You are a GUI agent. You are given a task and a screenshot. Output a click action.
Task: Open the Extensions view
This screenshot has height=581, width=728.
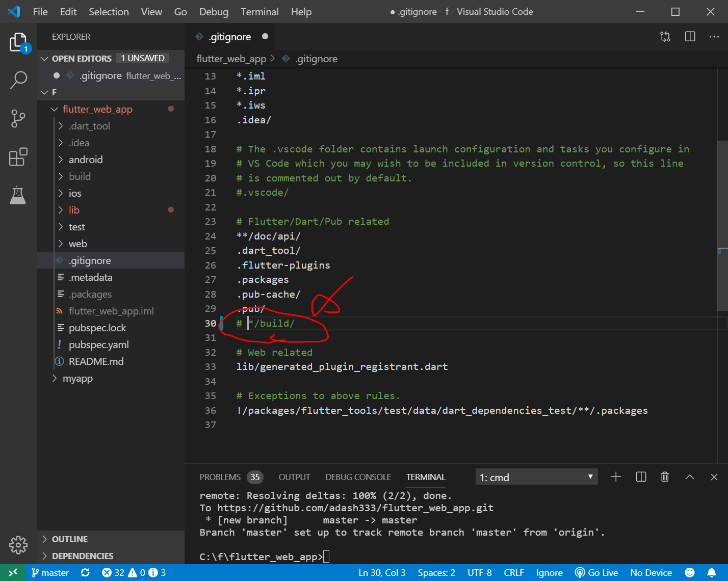click(18, 157)
